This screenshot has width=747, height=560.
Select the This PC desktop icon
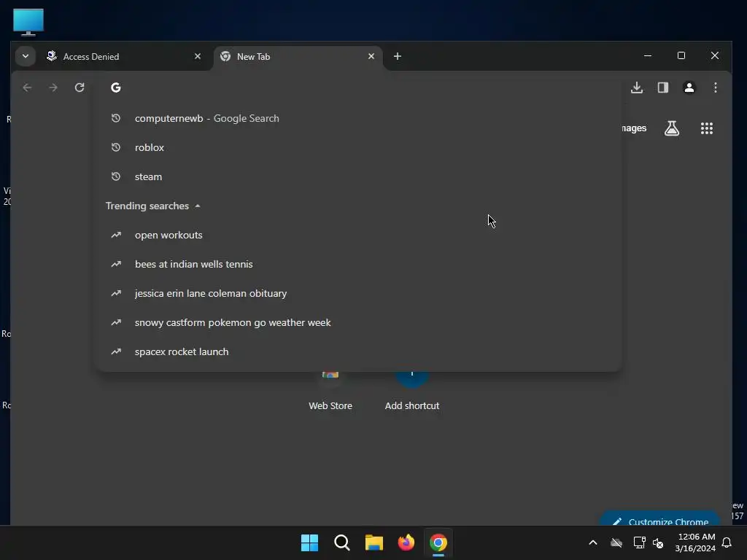pos(28,22)
